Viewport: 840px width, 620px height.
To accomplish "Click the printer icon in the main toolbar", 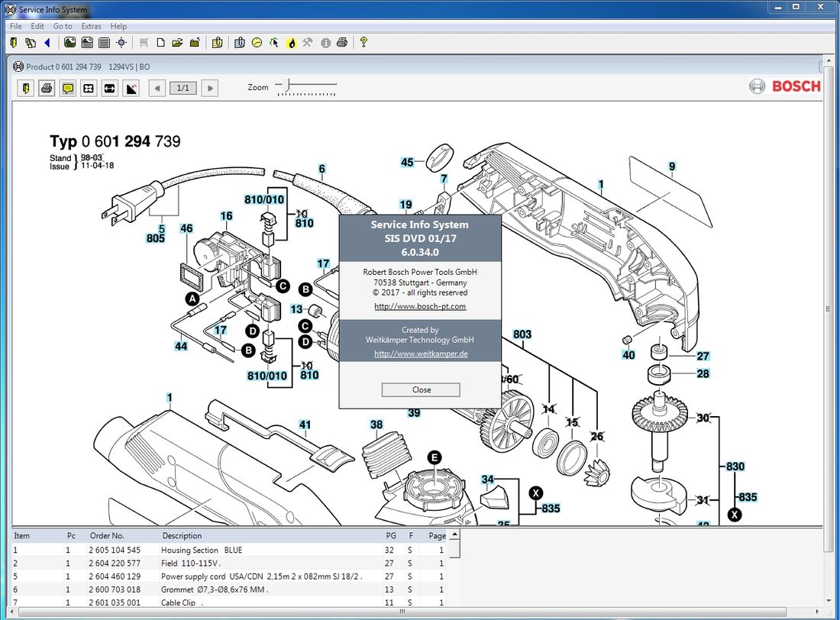I will point(343,43).
